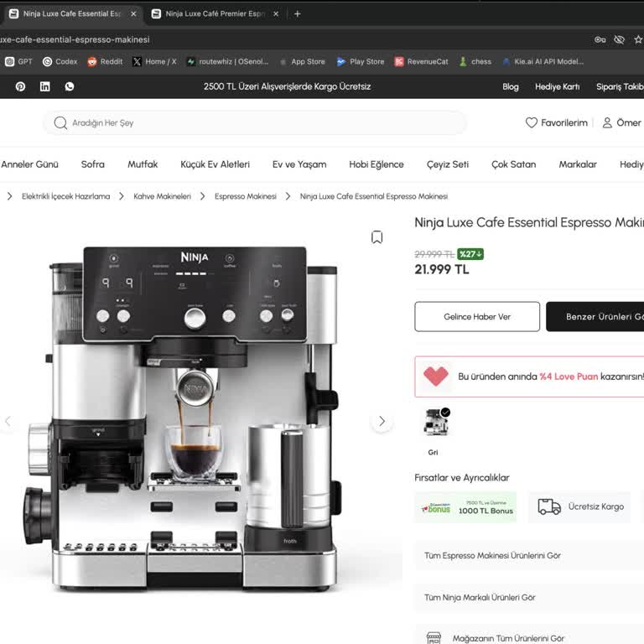Open the Hobi Eğlence menu
644x644 pixels.
(x=377, y=164)
